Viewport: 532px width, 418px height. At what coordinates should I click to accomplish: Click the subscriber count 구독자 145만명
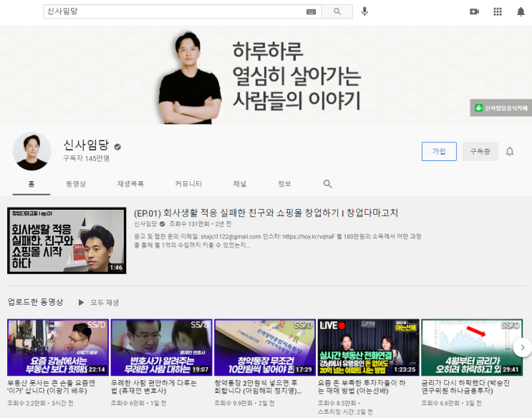coord(86,158)
